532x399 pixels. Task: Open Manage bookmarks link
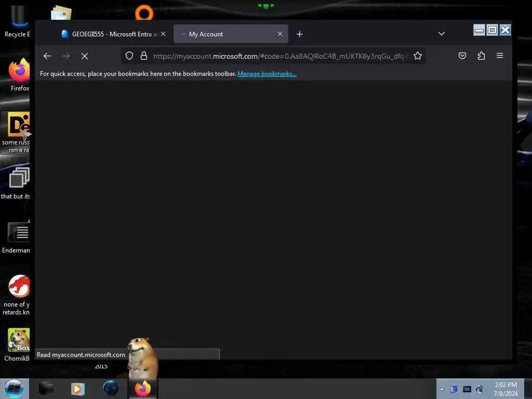pyautogui.click(x=267, y=74)
